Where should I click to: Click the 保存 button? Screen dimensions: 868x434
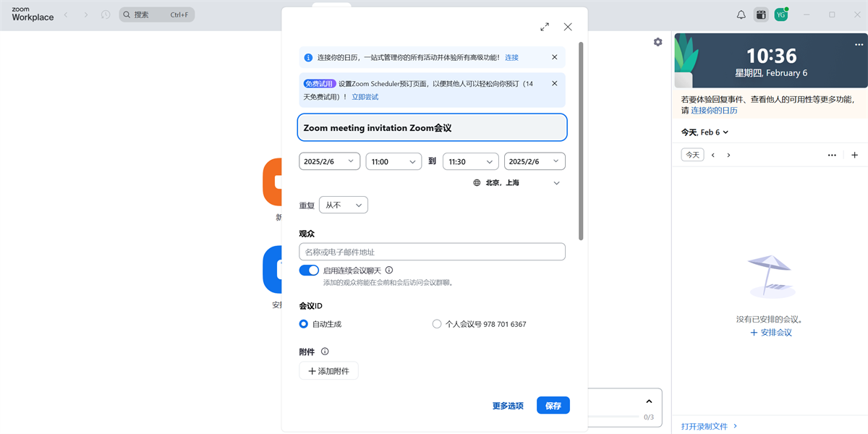click(553, 406)
